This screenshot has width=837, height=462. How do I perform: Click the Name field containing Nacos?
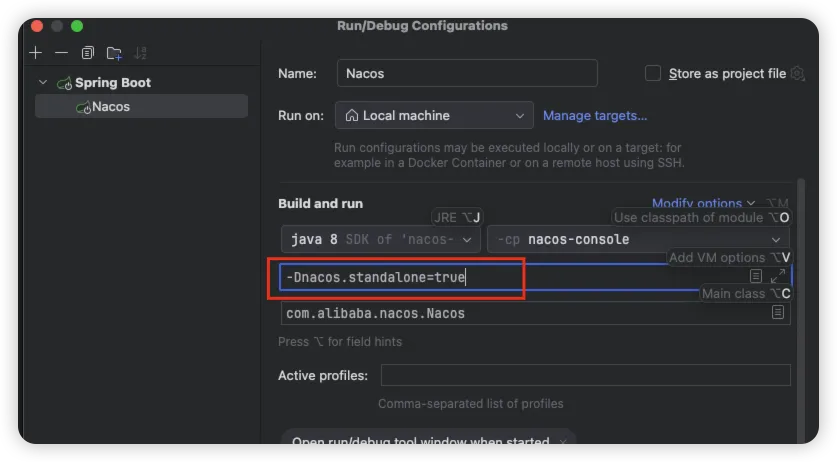click(x=466, y=74)
